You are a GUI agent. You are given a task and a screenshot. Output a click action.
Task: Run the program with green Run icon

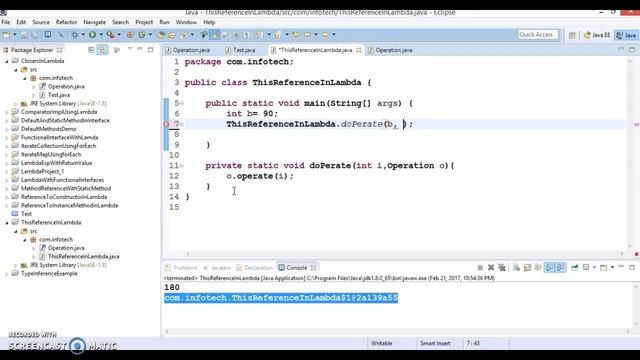coord(93,35)
